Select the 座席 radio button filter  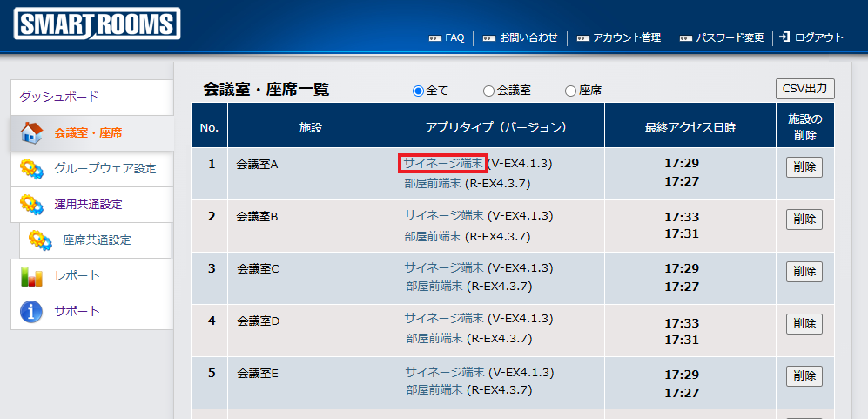click(570, 91)
